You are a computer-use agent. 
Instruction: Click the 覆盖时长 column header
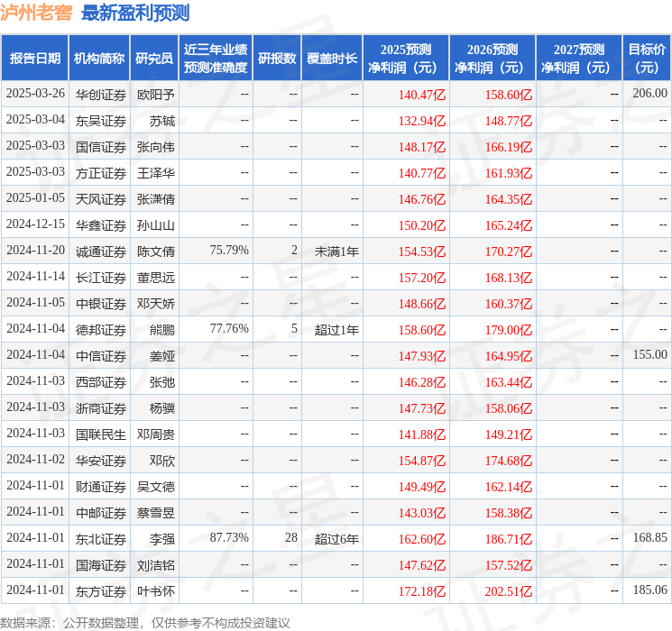[x=332, y=59]
